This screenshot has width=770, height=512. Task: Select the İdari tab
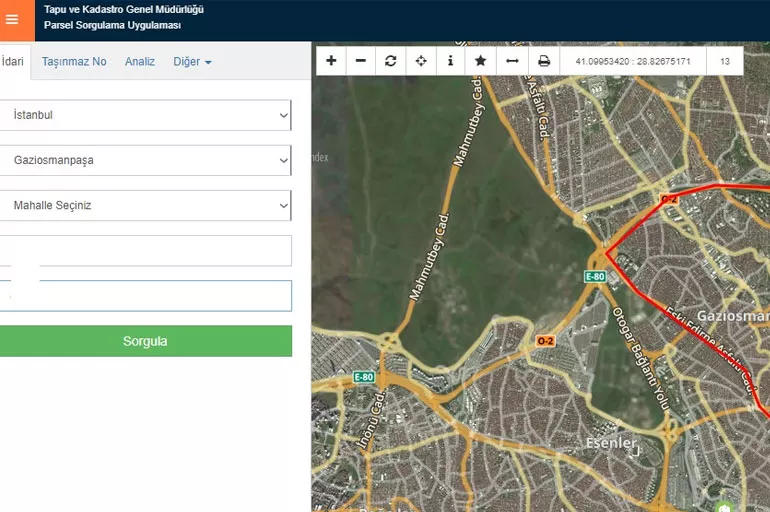[x=13, y=62]
